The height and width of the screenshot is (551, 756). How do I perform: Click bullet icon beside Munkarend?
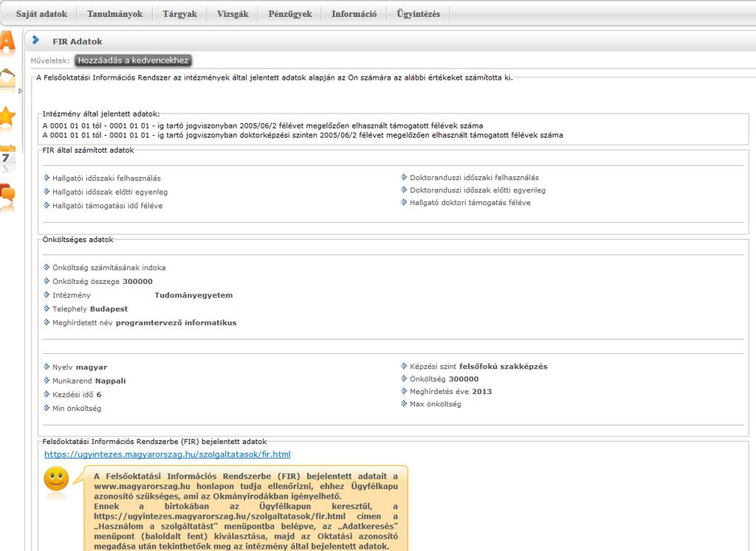tap(47, 381)
